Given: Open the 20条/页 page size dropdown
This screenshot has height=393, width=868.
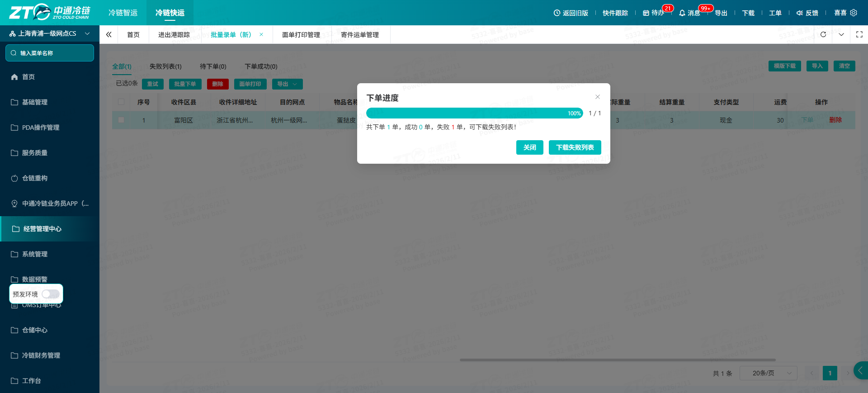Looking at the screenshot, I should point(769,373).
